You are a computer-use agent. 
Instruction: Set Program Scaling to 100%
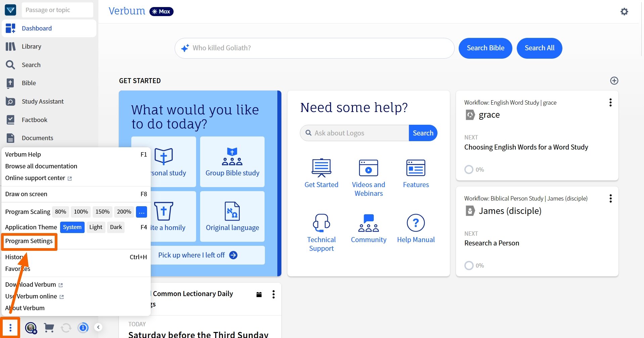81,212
